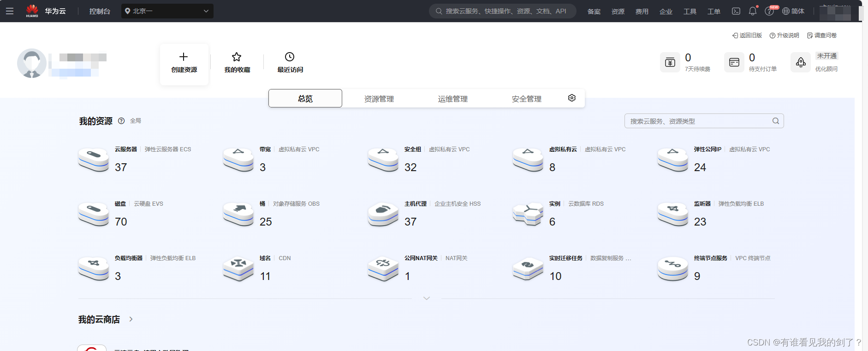Click the 弹性公网IP resource icon
The height and width of the screenshot is (351, 868).
(673, 160)
